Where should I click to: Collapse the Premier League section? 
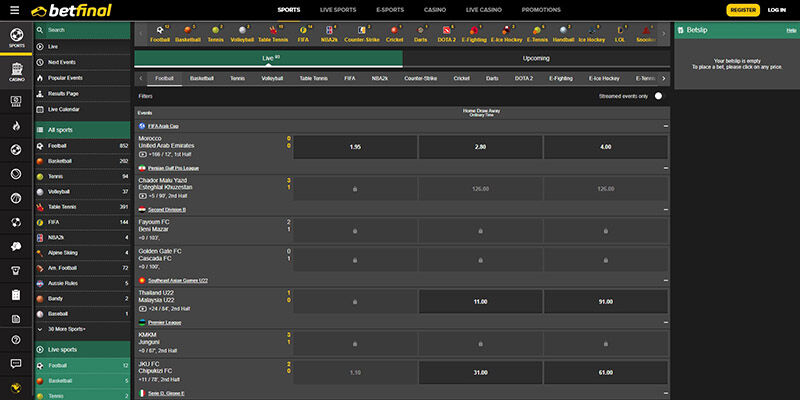(666, 322)
